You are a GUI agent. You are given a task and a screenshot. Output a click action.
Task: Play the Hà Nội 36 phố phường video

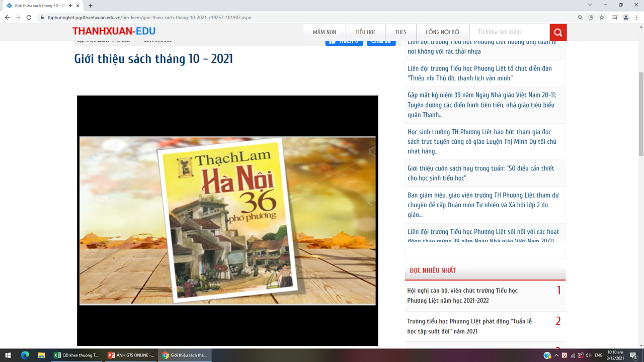pyautogui.click(x=227, y=220)
